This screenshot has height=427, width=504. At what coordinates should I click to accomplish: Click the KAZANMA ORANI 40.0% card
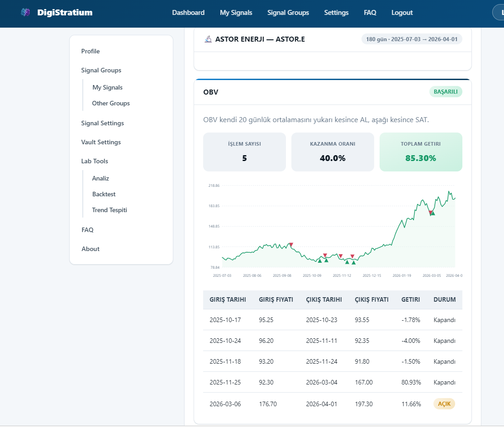(x=333, y=152)
